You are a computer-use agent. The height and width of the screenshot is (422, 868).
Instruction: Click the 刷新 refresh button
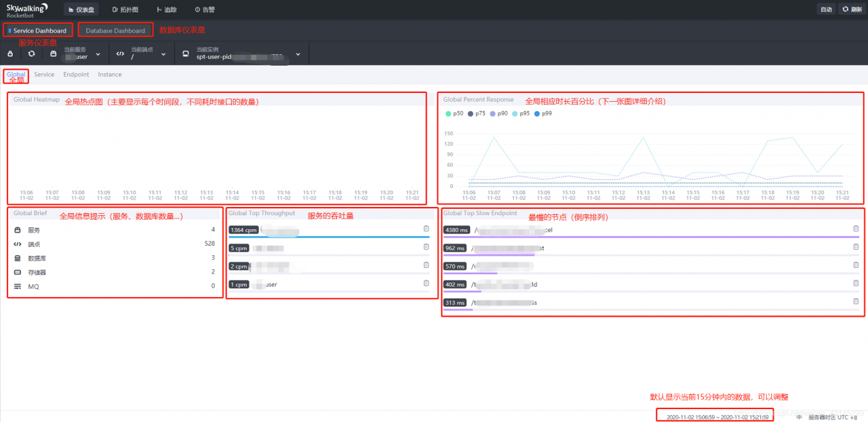pos(852,9)
